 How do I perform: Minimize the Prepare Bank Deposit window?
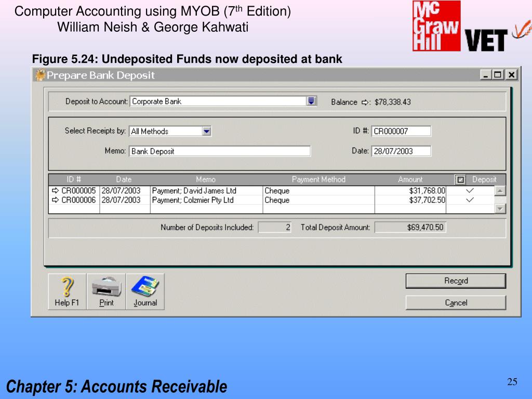[486, 75]
